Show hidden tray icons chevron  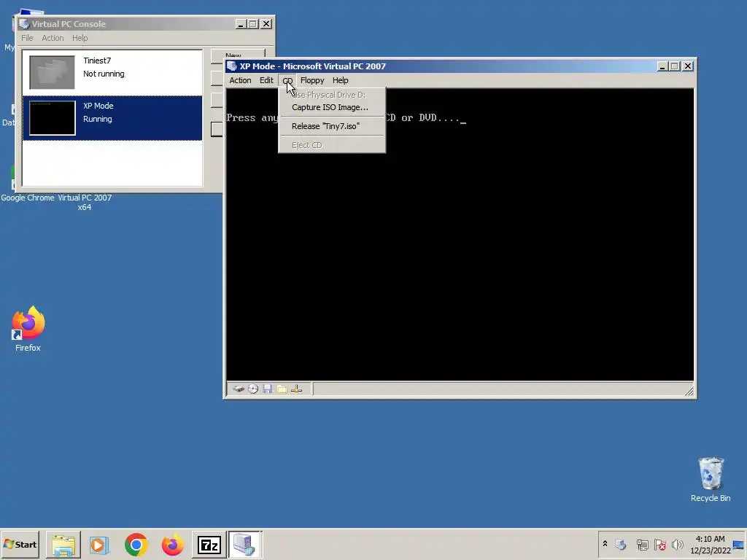coord(605,544)
